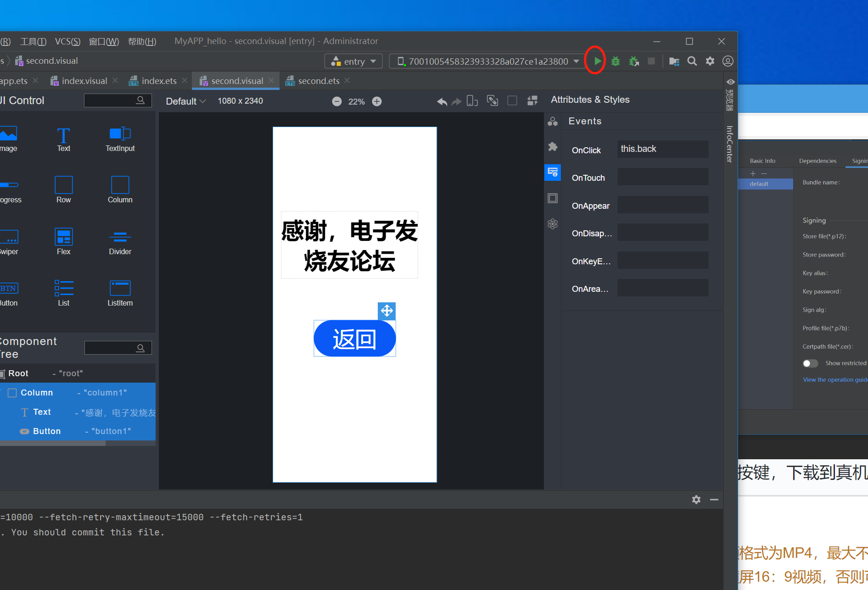Open the dimension box panel icon
The image size is (868, 590).
pos(553,198)
